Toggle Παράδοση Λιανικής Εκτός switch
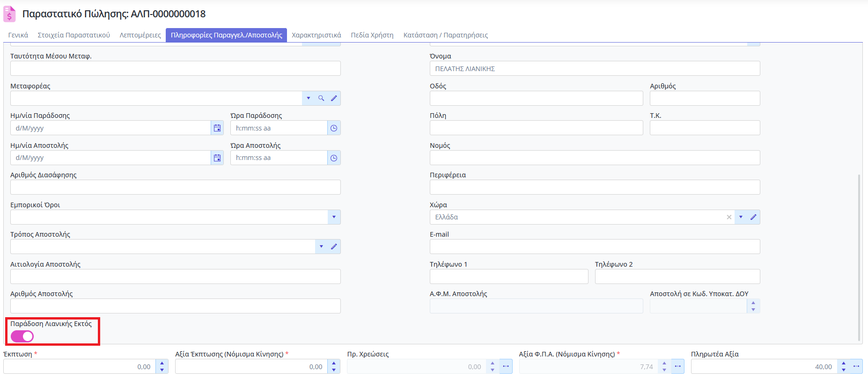 (22, 336)
